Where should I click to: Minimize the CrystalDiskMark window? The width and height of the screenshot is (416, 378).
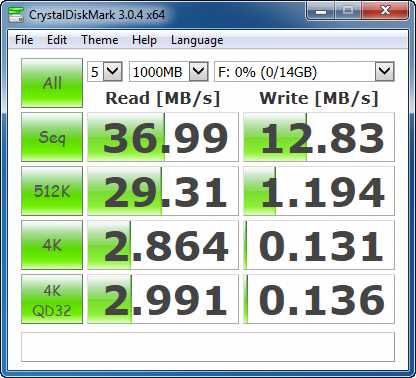(321, 12)
